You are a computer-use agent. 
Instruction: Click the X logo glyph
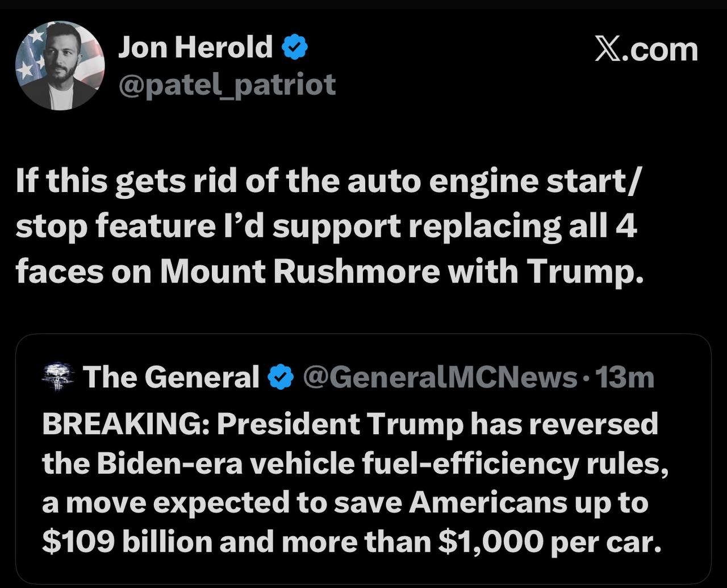[x=609, y=50]
